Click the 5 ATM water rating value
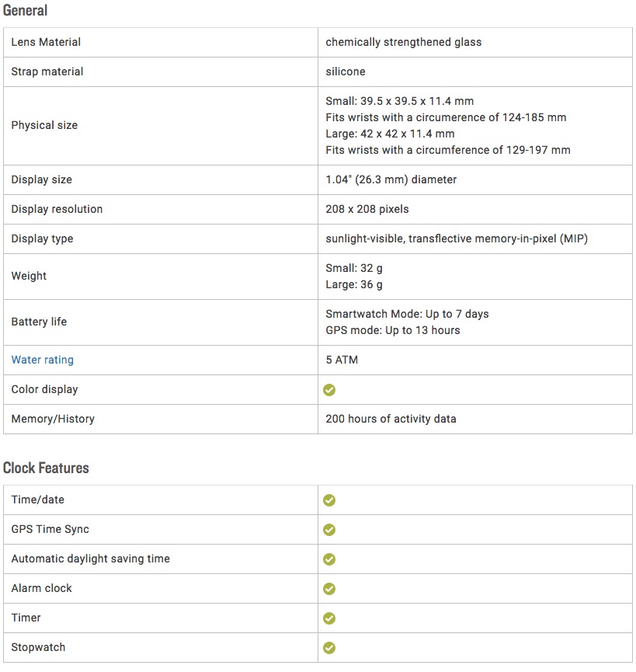636x672 pixels. tap(342, 360)
